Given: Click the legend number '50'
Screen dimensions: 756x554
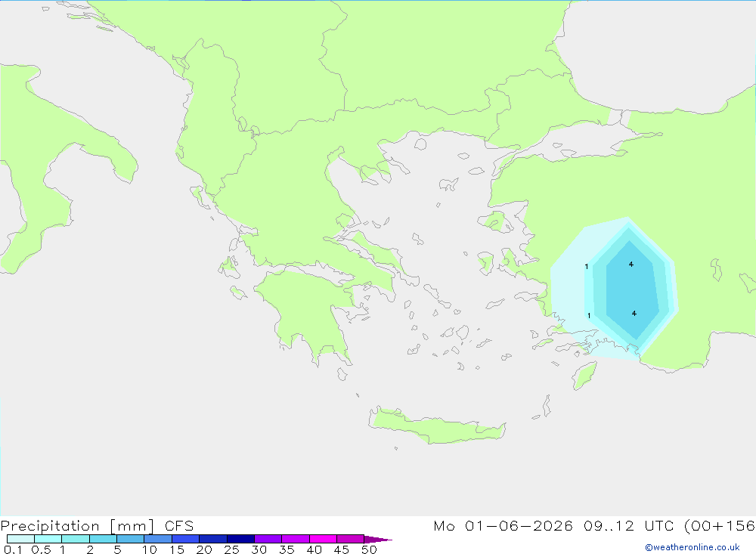Looking at the screenshot, I should click(x=369, y=549).
